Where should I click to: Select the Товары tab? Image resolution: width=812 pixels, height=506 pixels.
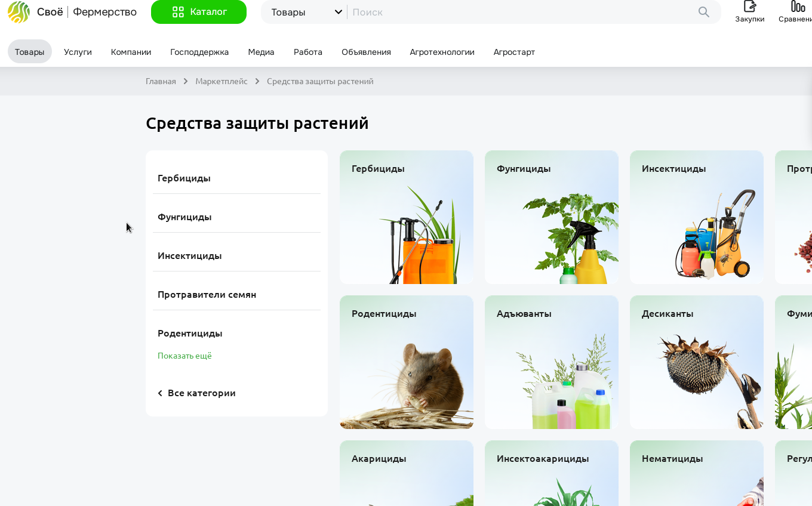30,52
